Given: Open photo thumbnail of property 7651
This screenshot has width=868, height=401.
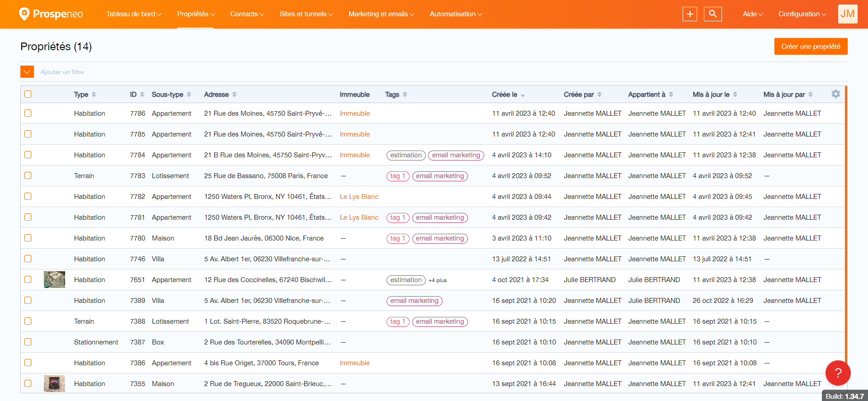Looking at the screenshot, I should (x=54, y=279).
